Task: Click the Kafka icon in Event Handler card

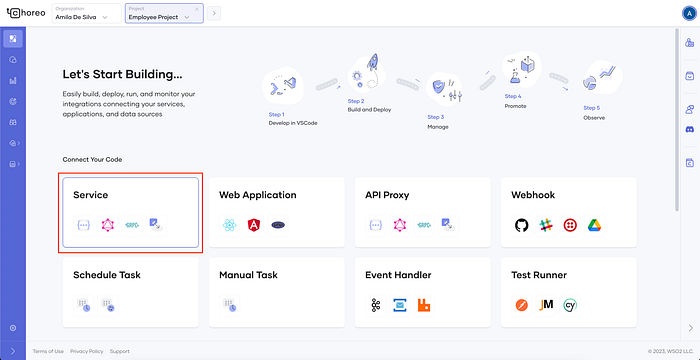Action: point(375,305)
